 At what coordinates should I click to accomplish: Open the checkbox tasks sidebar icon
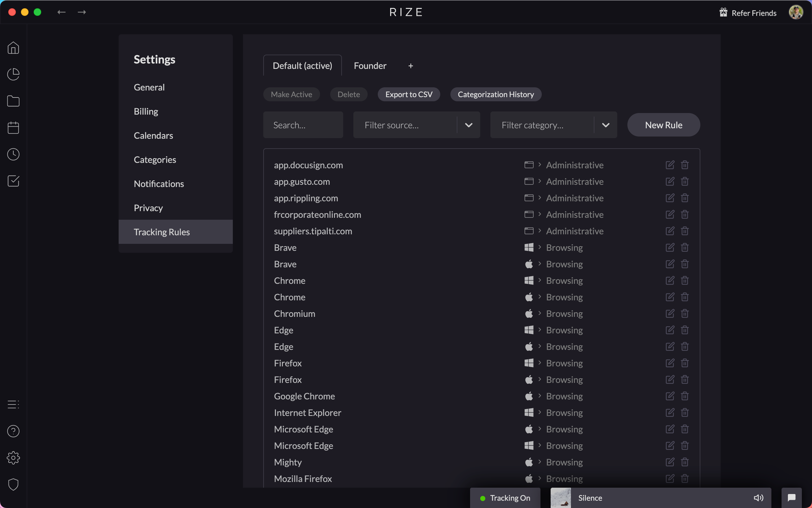point(13,181)
